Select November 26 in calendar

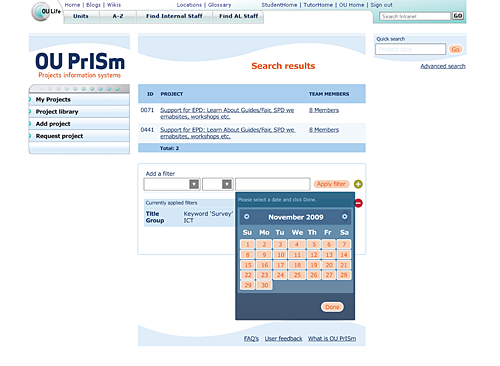coord(314,275)
